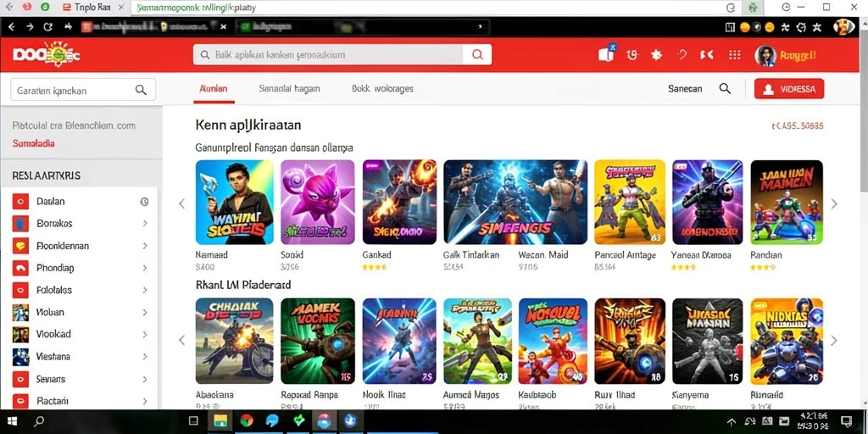This screenshot has height=434, width=868.
Task: Open the Yanaao Dkanoa game thumbnail
Action: [708, 202]
